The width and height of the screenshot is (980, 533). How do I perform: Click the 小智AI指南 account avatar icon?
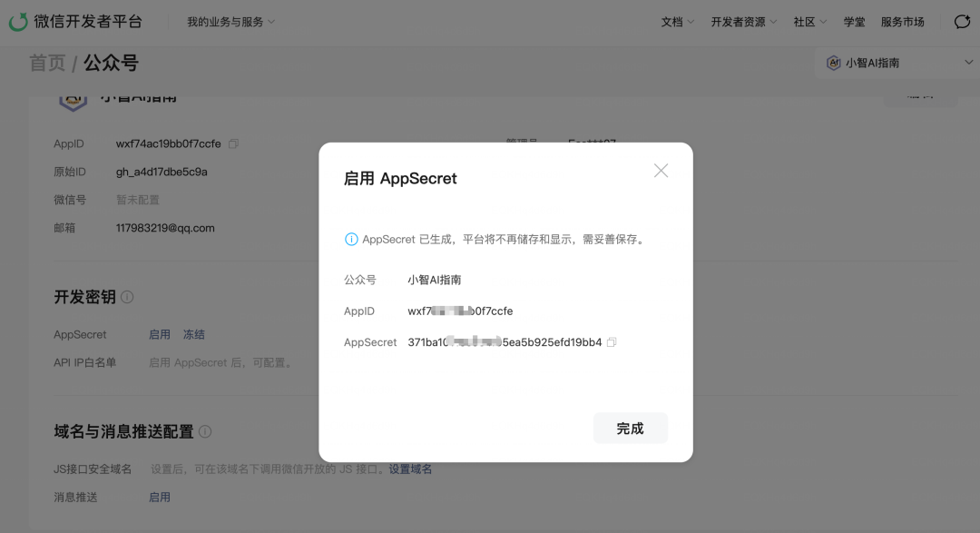pyautogui.click(x=833, y=63)
